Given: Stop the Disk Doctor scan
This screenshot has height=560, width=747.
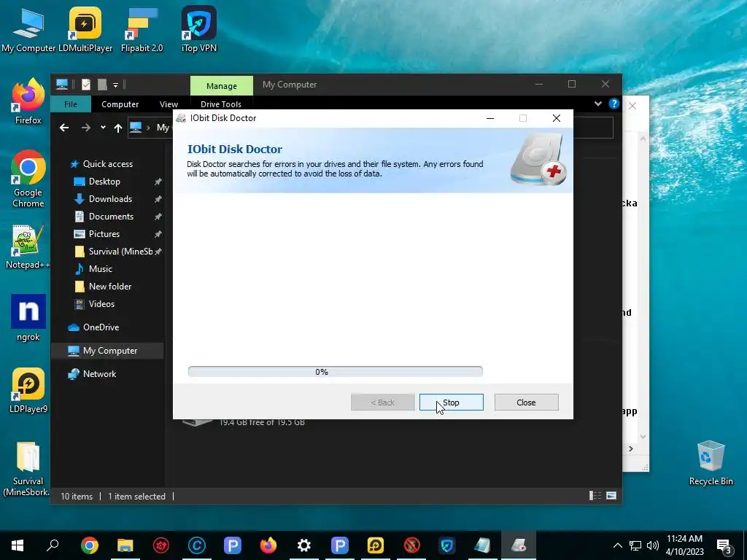Looking at the screenshot, I should 451,402.
